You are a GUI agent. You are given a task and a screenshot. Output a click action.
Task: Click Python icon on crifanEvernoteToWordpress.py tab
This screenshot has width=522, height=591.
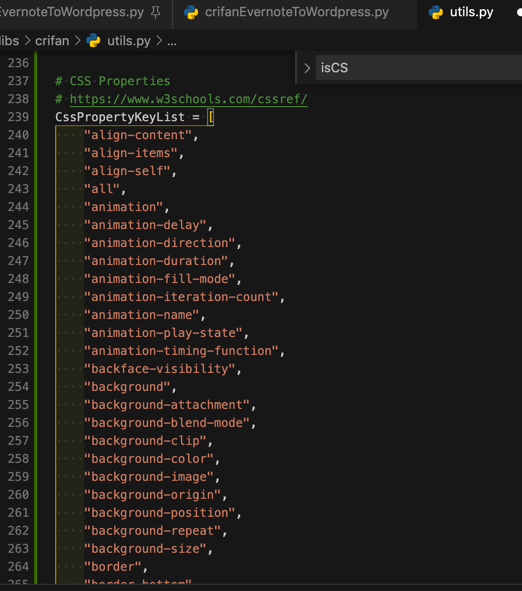tap(191, 12)
